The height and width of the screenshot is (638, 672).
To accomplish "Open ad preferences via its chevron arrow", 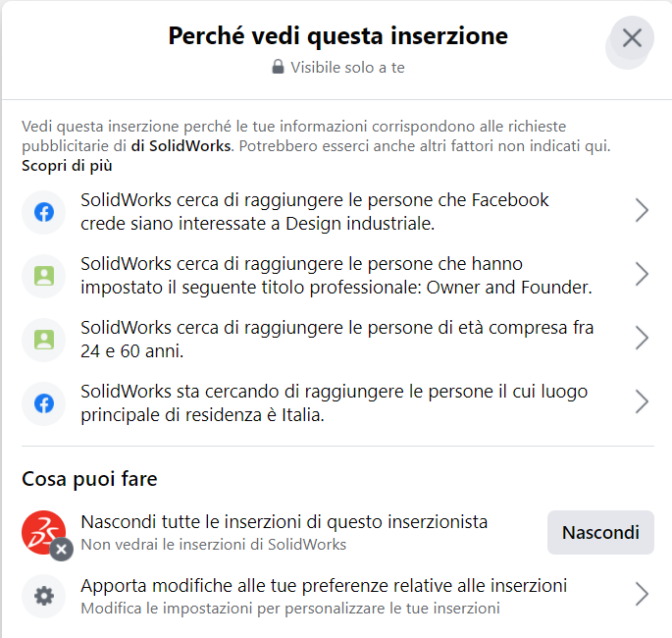I will pos(642,594).
